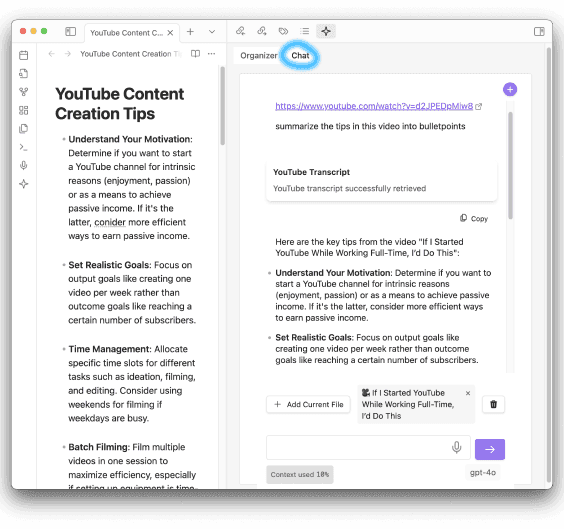Copy the chat response

click(x=474, y=219)
